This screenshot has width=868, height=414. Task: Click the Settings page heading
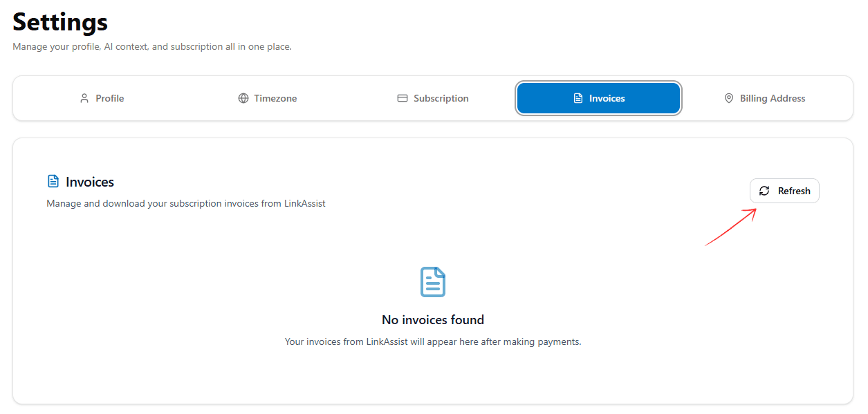click(59, 22)
